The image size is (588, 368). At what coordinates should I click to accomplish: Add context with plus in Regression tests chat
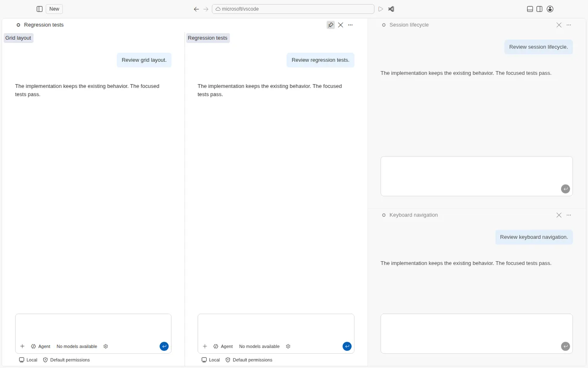pyautogui.click(x=205, y=347)
